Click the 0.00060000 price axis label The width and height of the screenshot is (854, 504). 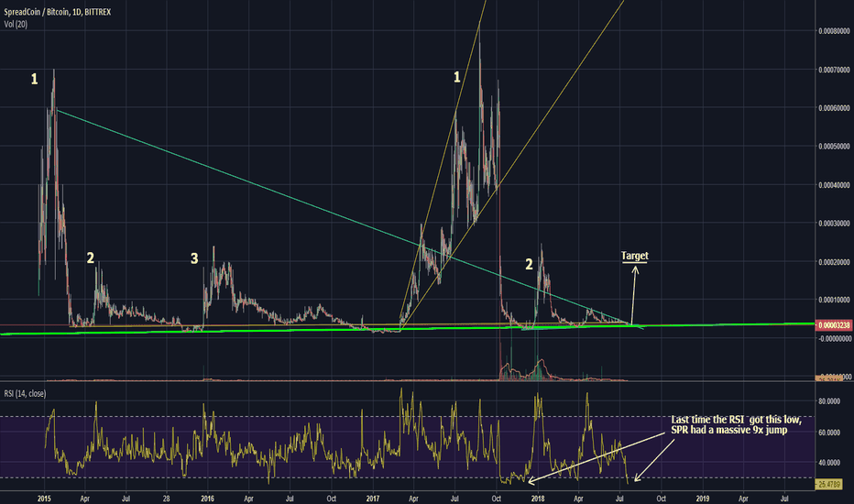pyautogui.click(x=835, y=108)
